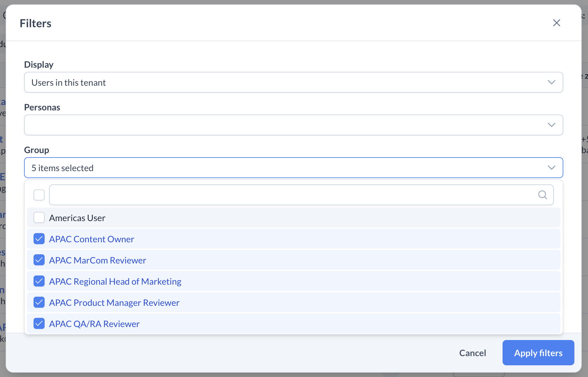Viewport: 588px width, 377px height.
Task: Uncheck APAC Regional Head of Marketing
Action: pyautogui.click(x=39, y=281)
